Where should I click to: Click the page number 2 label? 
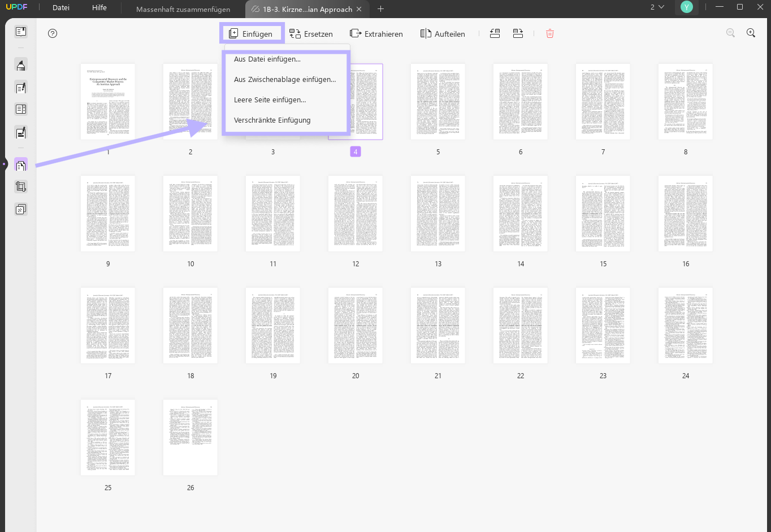click(190, 152)
